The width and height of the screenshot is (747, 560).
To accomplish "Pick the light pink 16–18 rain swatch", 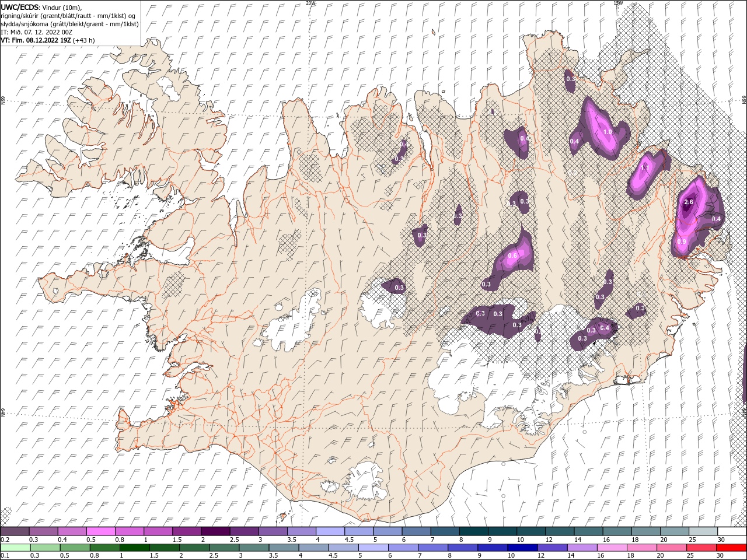I will pyautogui.click(x=612, y=548).
